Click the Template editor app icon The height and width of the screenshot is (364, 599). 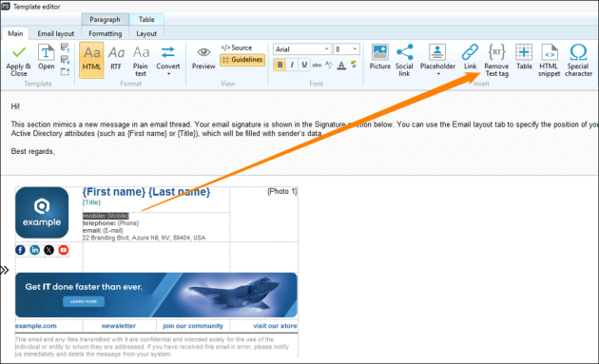[6, 6]
